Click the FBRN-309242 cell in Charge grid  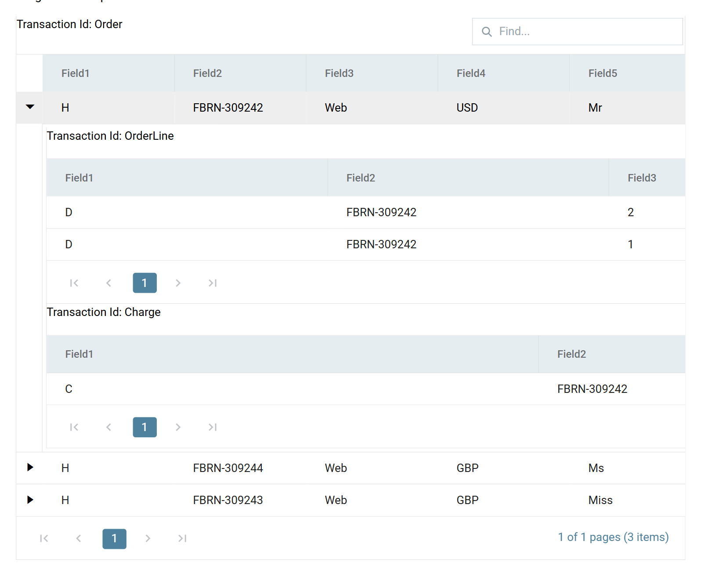click(612, 389)
